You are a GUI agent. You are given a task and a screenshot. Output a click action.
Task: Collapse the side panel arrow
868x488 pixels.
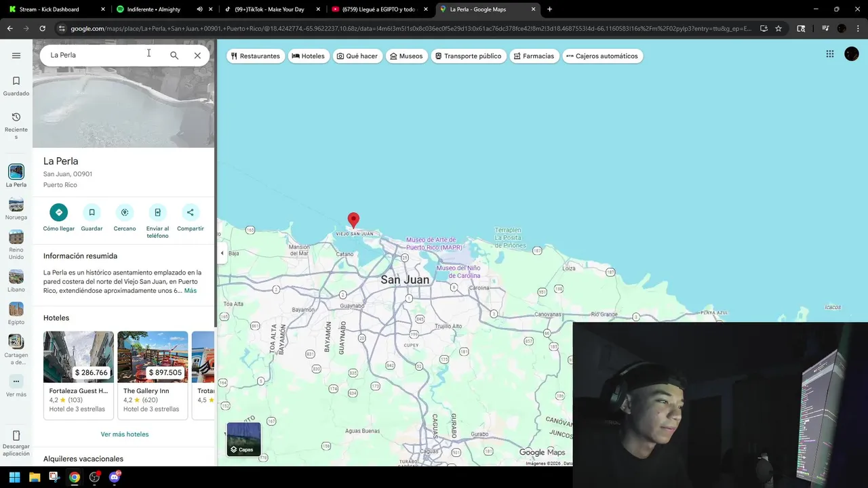tap(222, 253)
